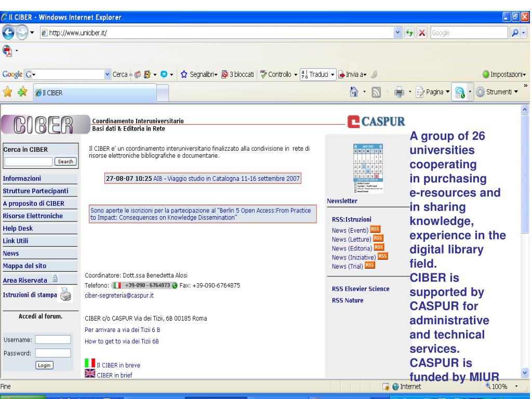Click the Google toolbar news icon
This screenshot has width=532, height=399.
coord(137,74)
